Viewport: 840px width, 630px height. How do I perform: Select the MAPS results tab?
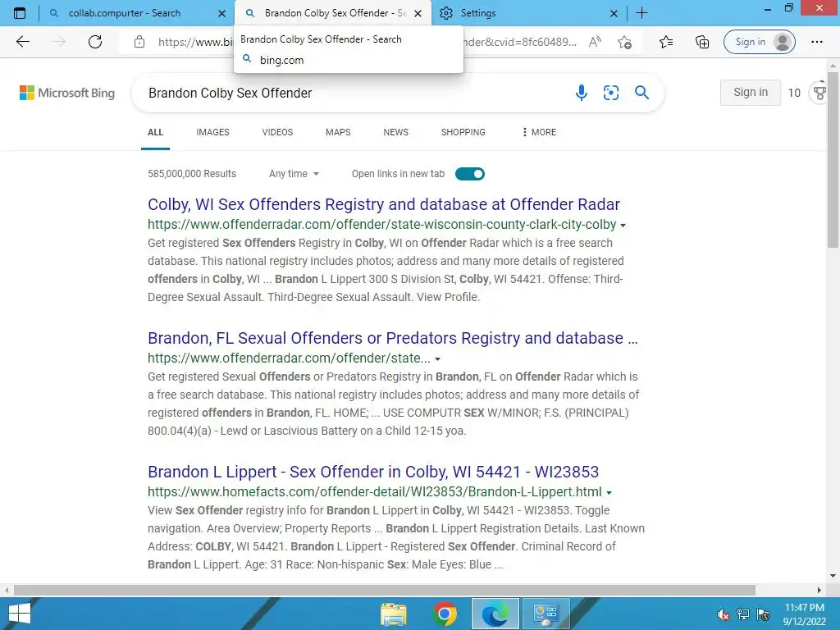point(338,132)
